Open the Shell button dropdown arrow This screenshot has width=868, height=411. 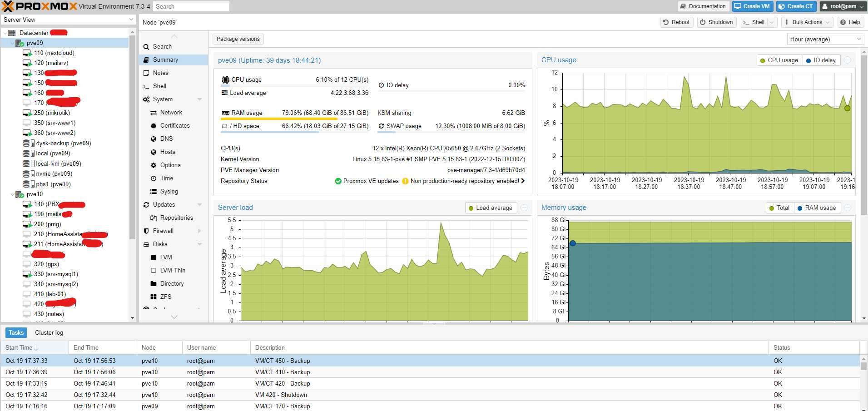pos(772,22)
